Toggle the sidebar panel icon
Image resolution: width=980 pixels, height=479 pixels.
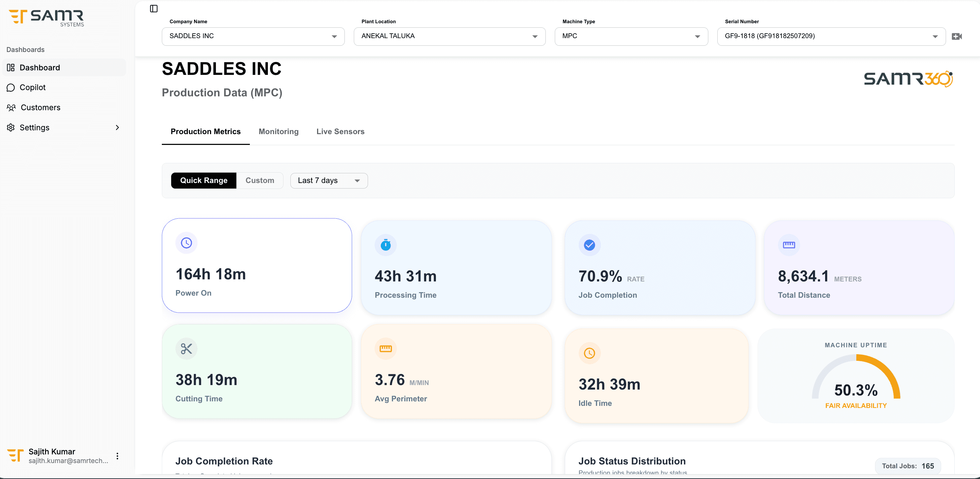pyautogui.click(x=154, y=8)
